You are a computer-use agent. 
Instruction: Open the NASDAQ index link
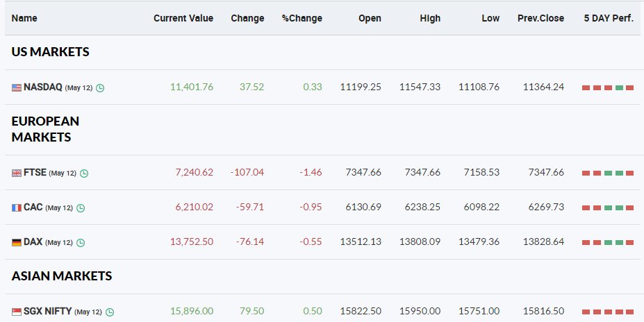[42, 87]
